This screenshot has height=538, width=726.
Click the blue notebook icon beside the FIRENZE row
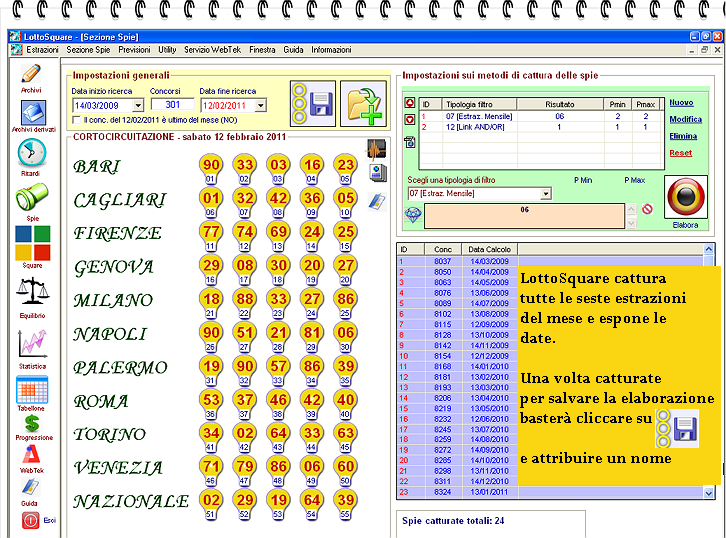[377, 202]
